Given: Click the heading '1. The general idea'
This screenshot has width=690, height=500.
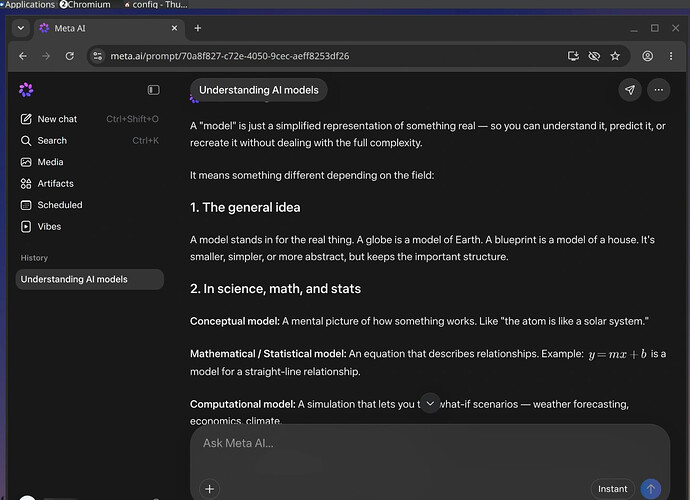Looking at the screenshot, I should click(x=245, y=207).
